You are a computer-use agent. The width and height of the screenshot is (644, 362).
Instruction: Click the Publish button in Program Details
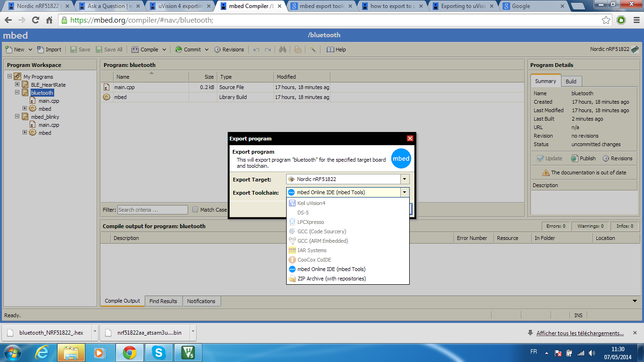coord(583,158)
